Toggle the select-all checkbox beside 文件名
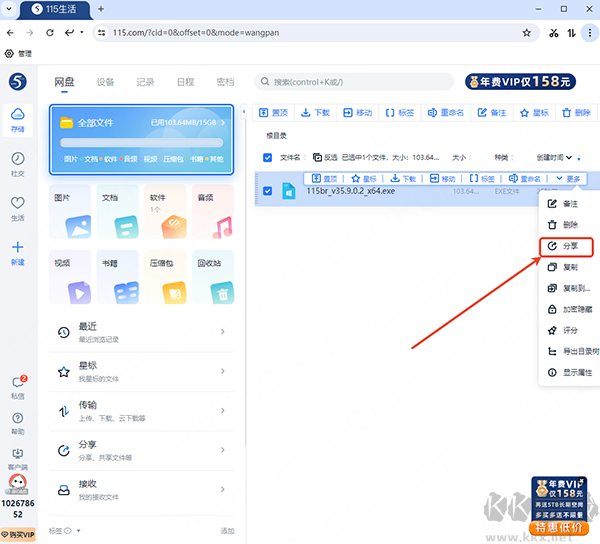Viewport: 600px width, 544px height. [267, 157]
